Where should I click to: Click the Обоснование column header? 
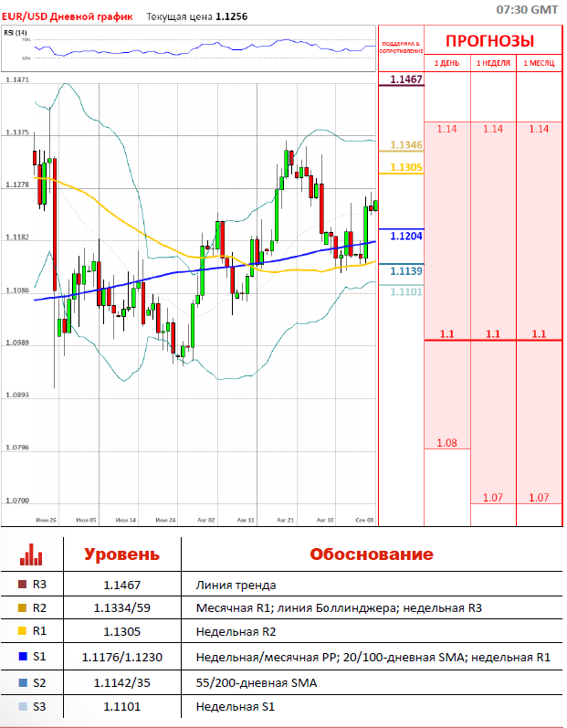point(372,554)
